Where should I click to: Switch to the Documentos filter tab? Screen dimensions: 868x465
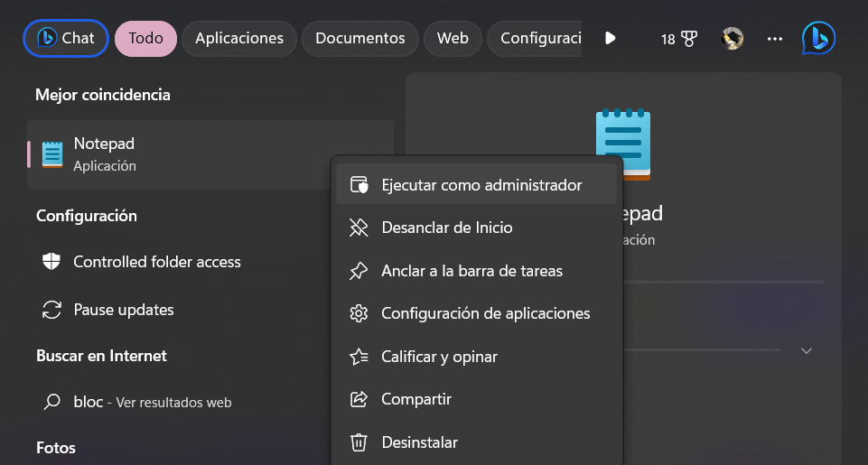coord(359,39)
